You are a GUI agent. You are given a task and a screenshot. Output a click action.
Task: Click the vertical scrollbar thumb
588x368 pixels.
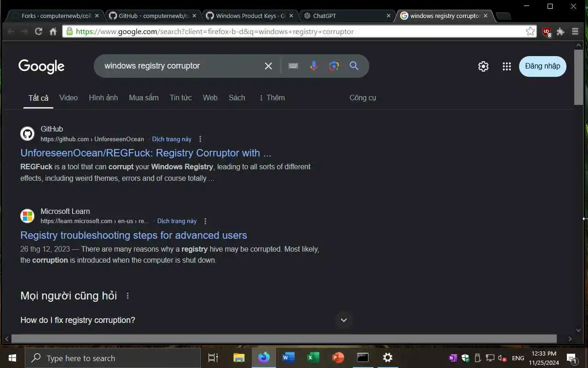pyautogui.click(x=579, y=77)
